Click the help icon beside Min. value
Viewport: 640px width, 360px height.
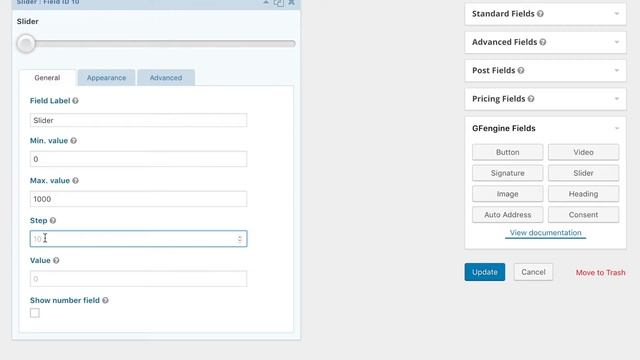(73, 141)
